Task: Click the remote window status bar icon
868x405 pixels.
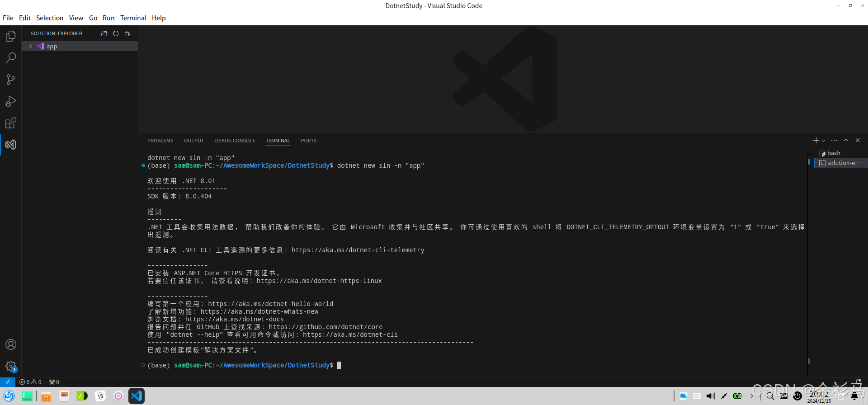Action: pyautogui.click(x=8, y=382)
